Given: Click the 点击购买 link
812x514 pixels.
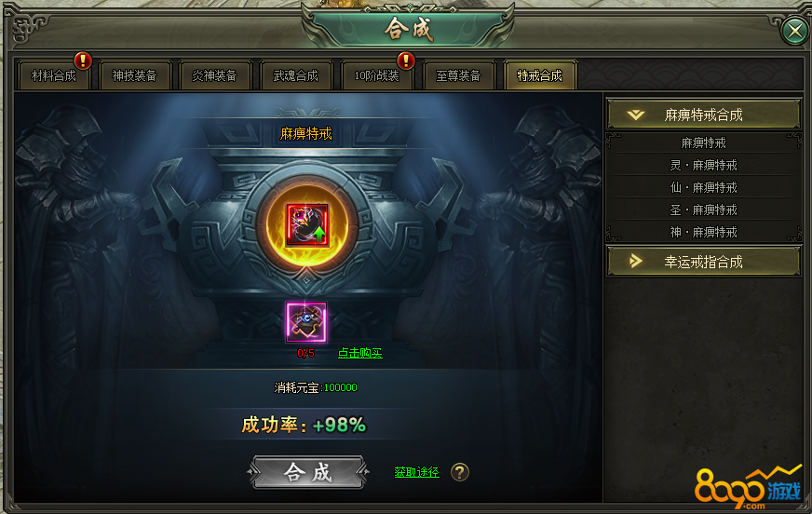Looking at the screenshot, I should coord(360,353).
